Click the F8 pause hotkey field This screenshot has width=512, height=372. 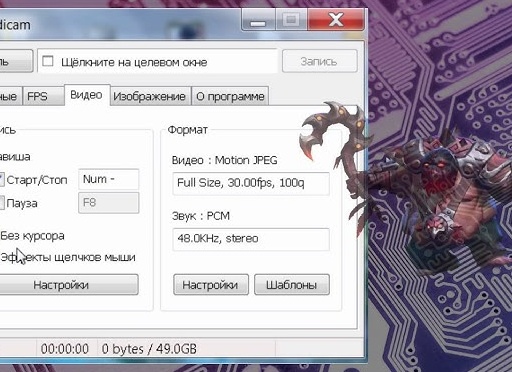click(x=109, y=203)
